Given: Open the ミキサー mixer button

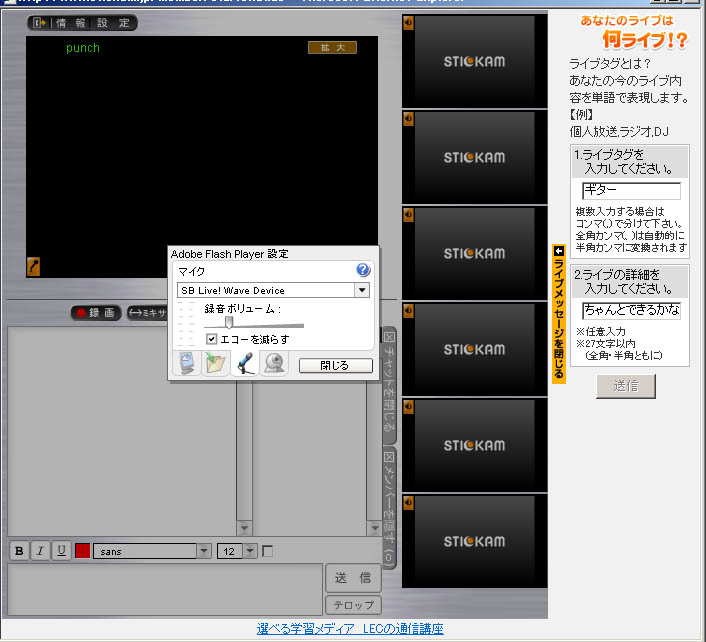Looking at the screenshot, I should click(x=147, y=312).
